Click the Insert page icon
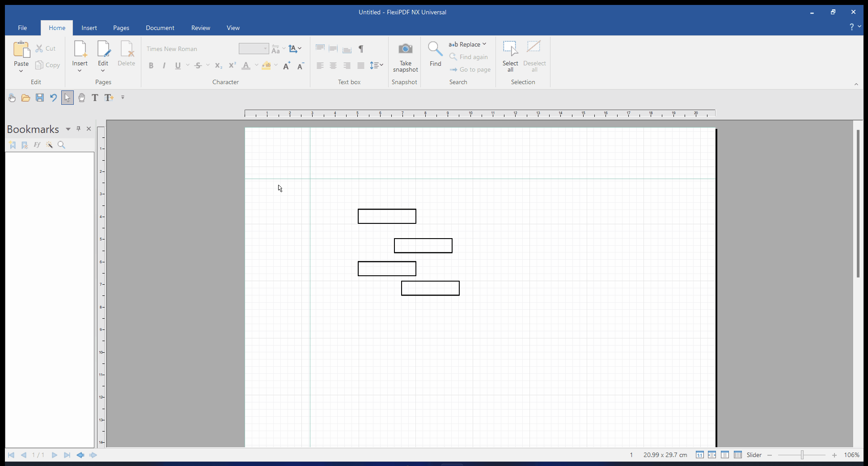 [80, 49]
